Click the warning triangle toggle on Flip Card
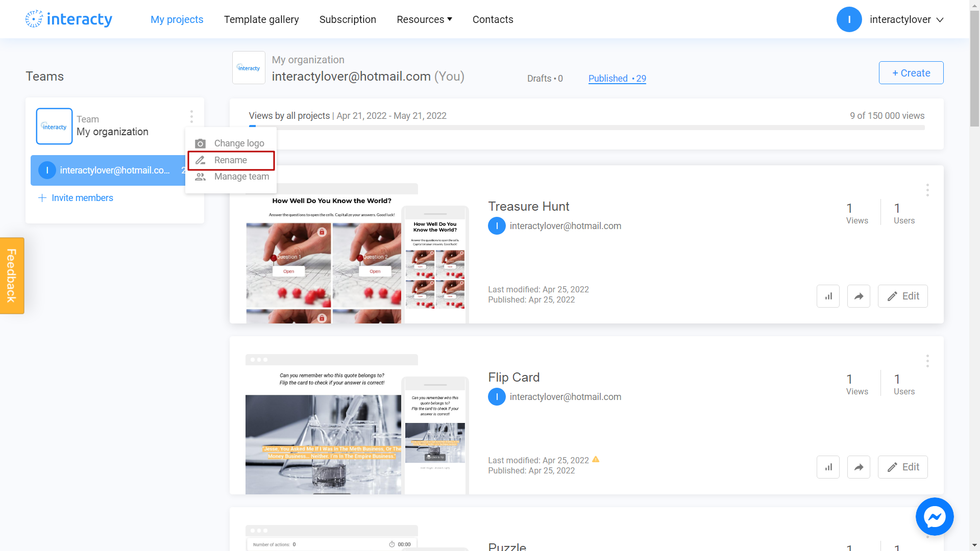This screenshot has width=980, height=551. pyautogui.click(x=594, y=460)
